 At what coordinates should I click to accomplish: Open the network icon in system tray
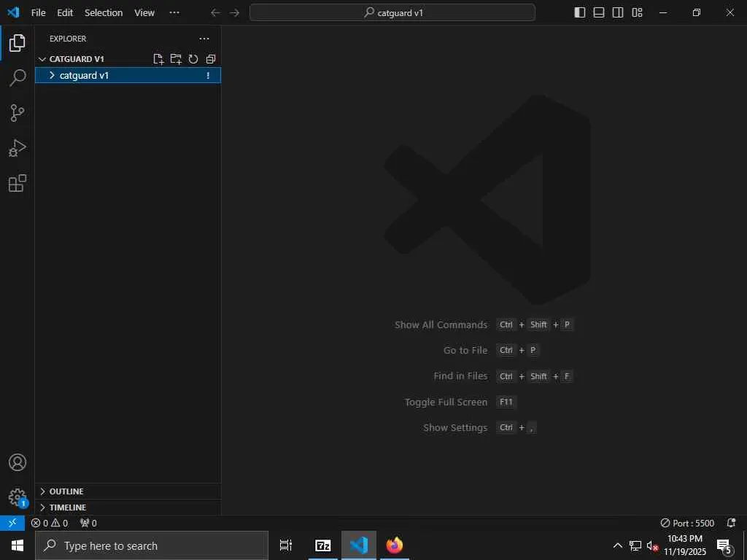(x=635, y=545)
